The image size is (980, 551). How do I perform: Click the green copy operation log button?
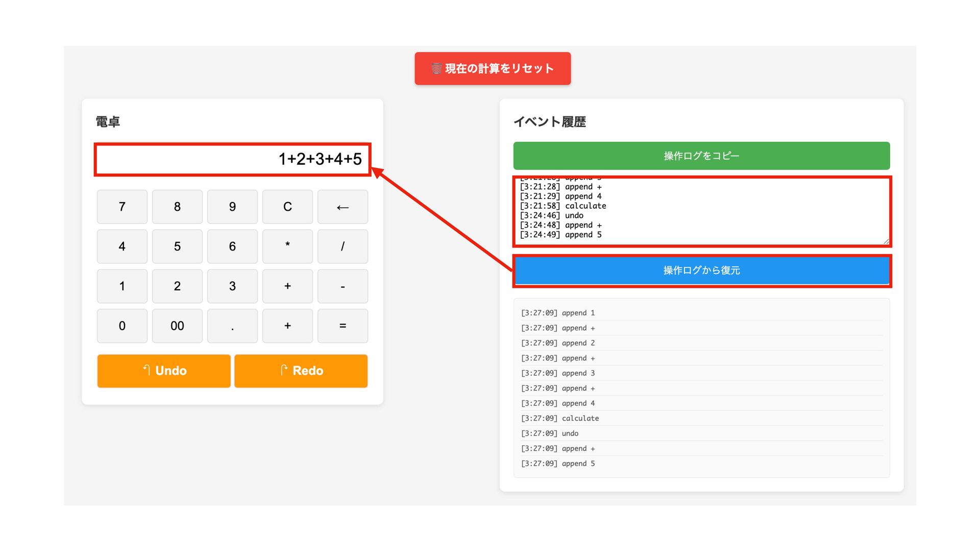(701, 156)
